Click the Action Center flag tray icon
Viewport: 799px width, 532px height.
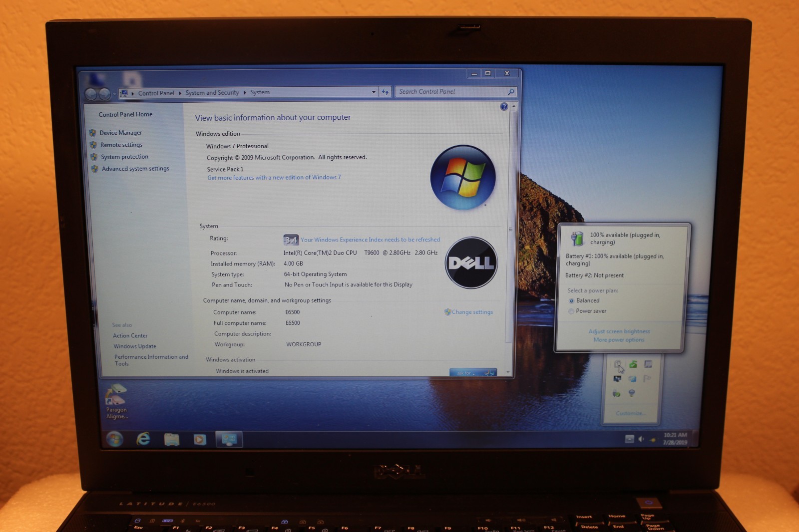[647, 379]
